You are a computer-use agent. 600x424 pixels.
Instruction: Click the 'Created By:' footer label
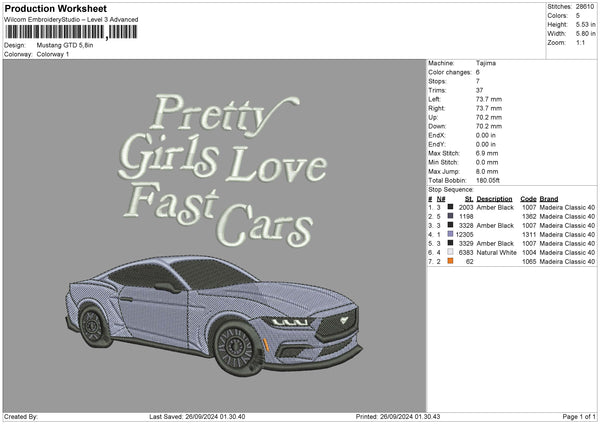[21, 417]
